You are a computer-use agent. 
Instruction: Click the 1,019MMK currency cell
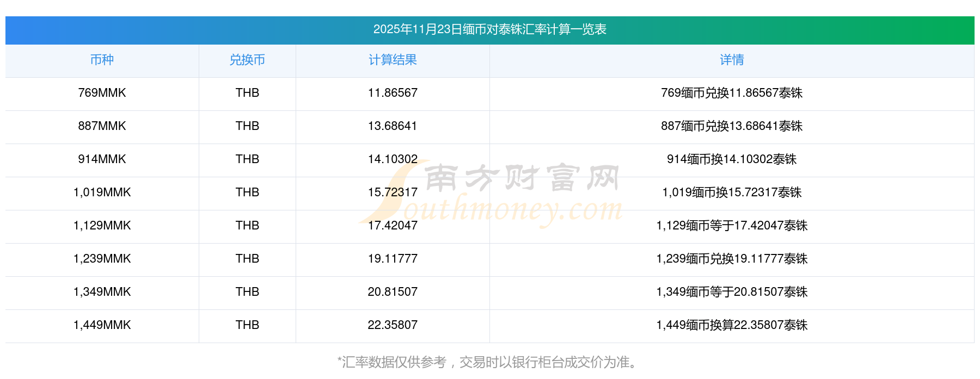click(x=102, y=192)
